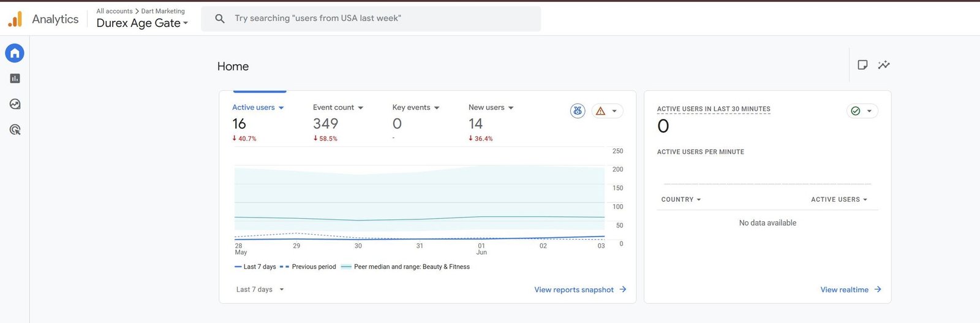This screenshot has width=980, height=323.
Task: Click the Analytics product name text
Action: (55, 19)
